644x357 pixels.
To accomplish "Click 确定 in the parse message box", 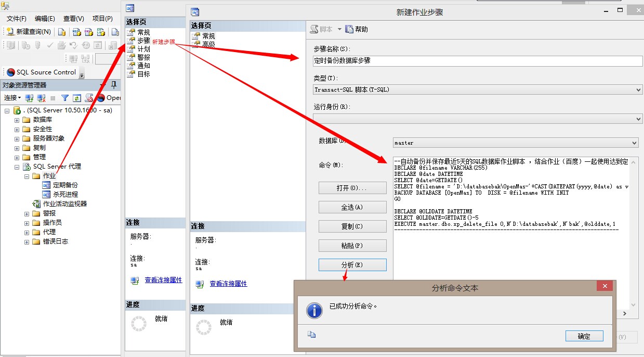I will click(584, 336).
